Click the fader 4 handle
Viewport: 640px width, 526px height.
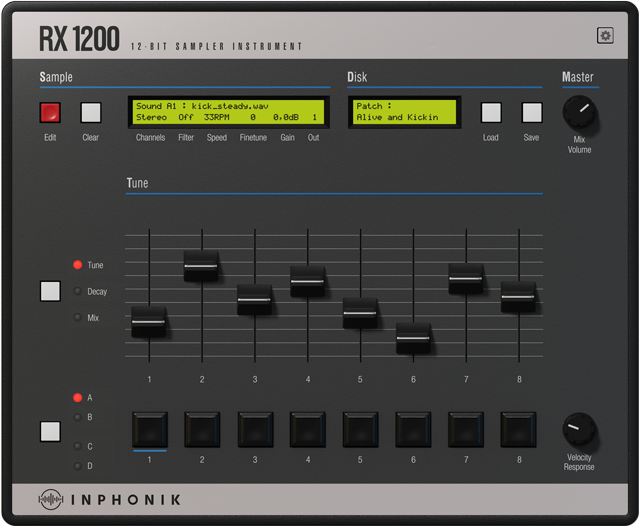click(308, 281)
